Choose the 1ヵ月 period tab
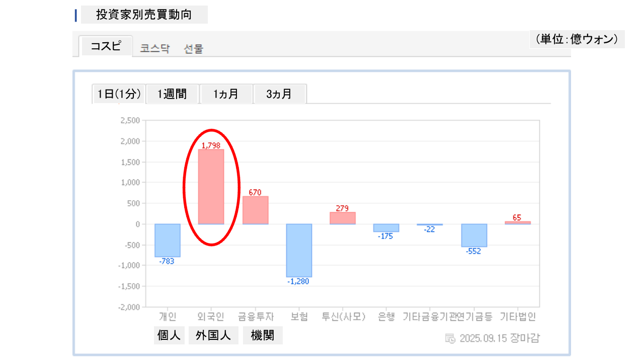Image resolution: width=644 pixels, height=362 pixels. pos(226,94)
